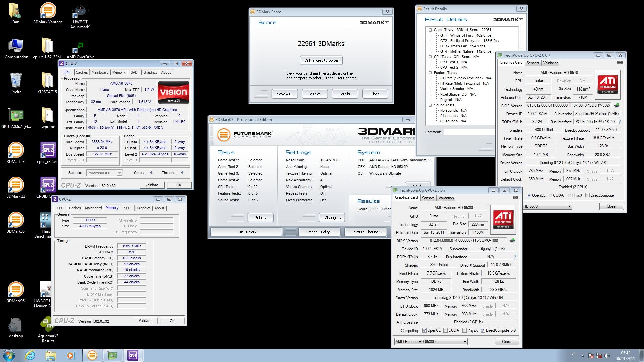The image size is (644, 362).
Task: Launch the 3DMark06 desktop shortcut
Action: click(x=16, y=292)
